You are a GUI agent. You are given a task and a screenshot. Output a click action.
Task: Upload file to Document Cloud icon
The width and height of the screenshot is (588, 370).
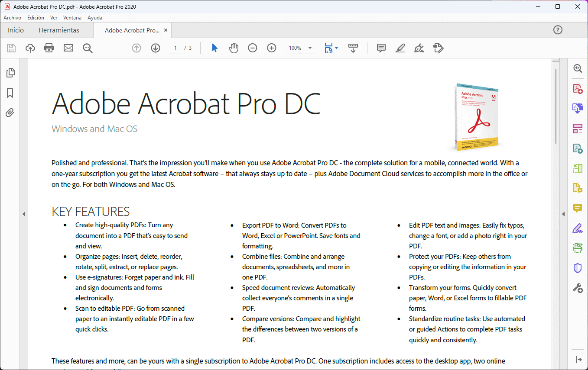click(30, 48)
